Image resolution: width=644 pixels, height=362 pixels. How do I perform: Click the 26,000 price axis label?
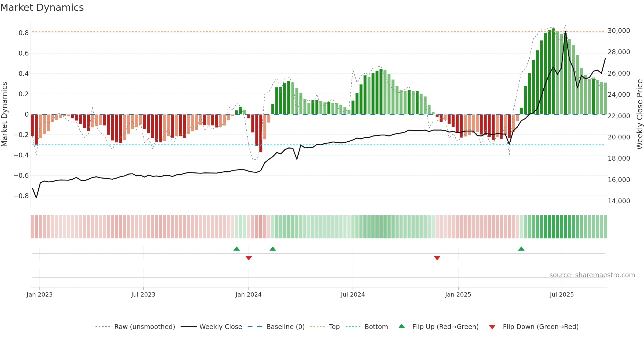pos(619,73)
